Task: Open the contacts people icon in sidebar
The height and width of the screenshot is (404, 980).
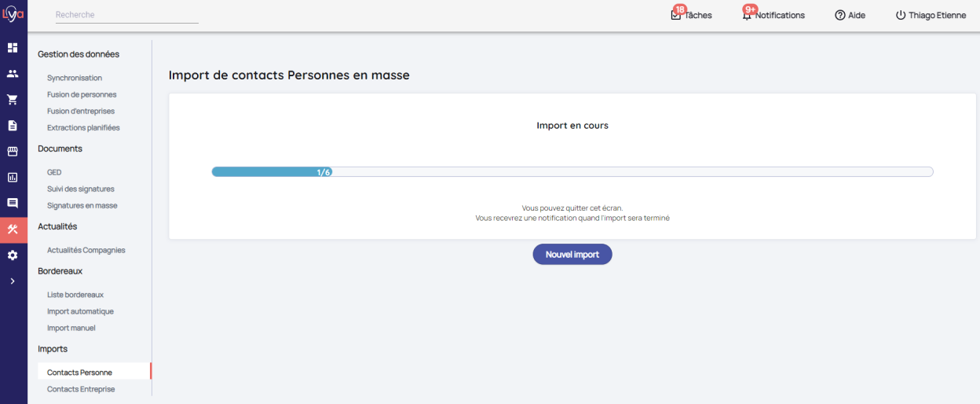Action: (x=13, y=74)
